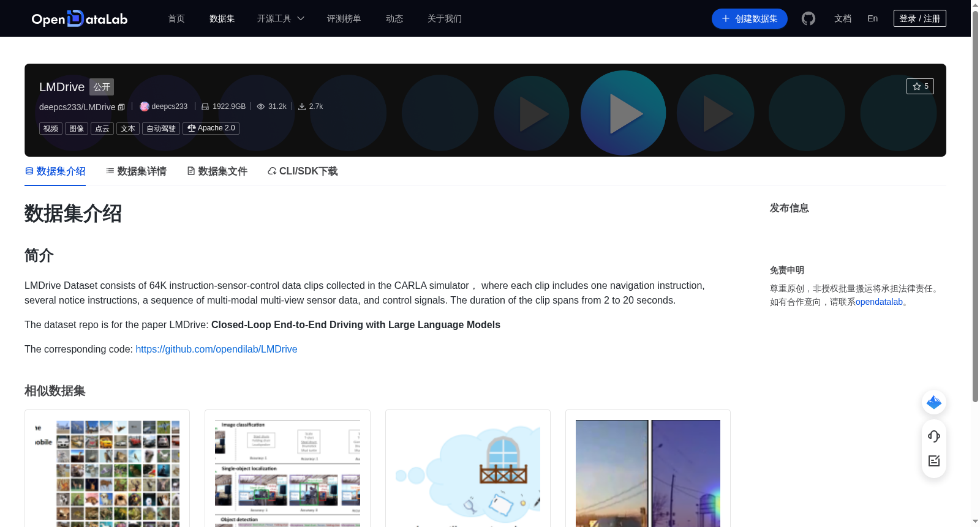Screen dimensions: 980x527
Task: Click the page vertical scrollbar
Action: 975,205
